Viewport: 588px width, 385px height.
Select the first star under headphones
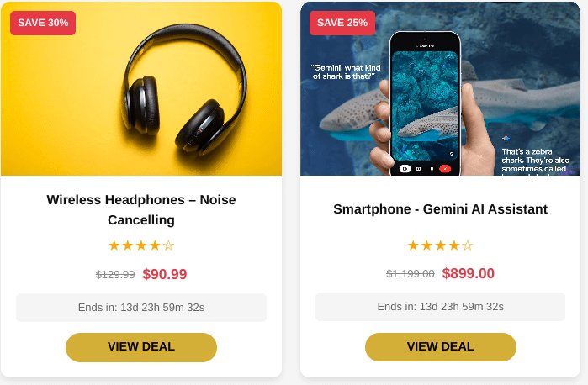114,245
